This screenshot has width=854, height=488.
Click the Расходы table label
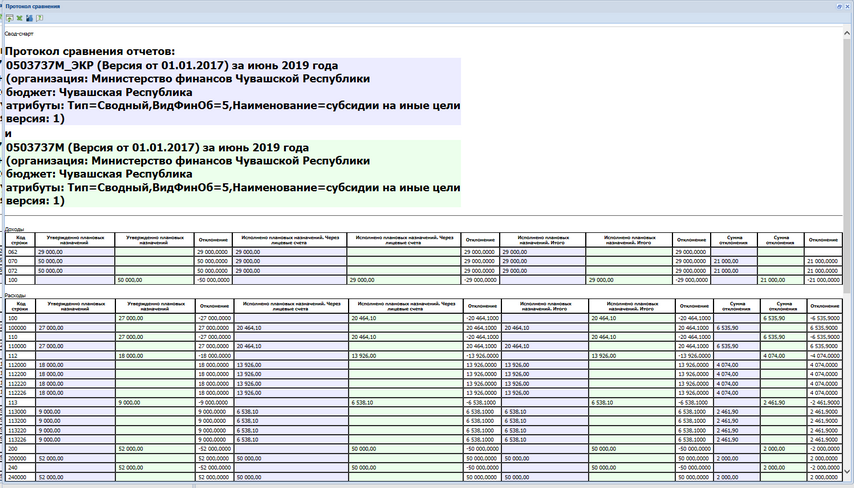click(15, 295)
